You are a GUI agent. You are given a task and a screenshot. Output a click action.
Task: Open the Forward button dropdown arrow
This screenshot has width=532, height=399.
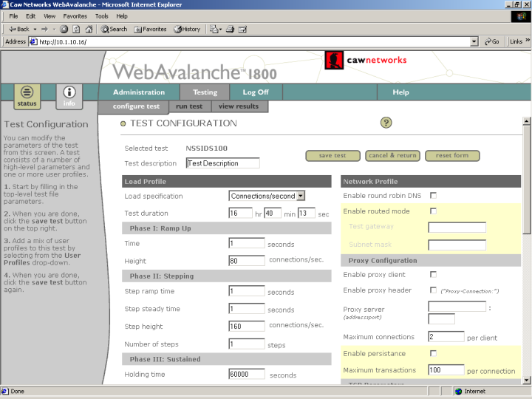(54, 30)
